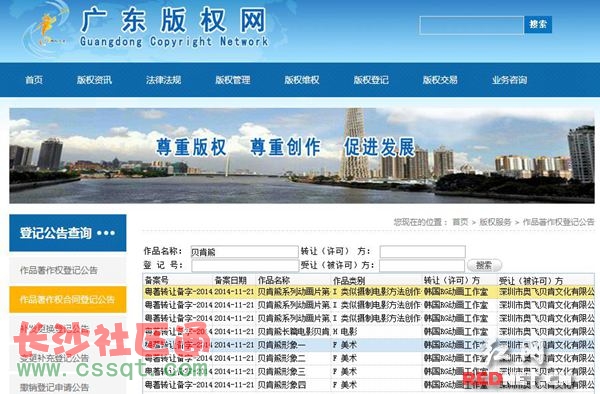600x394 pixels.
Task: Click the 作品名称 field containing 贝肯熊
Action: pyautogui.click(x=244, y=252)
